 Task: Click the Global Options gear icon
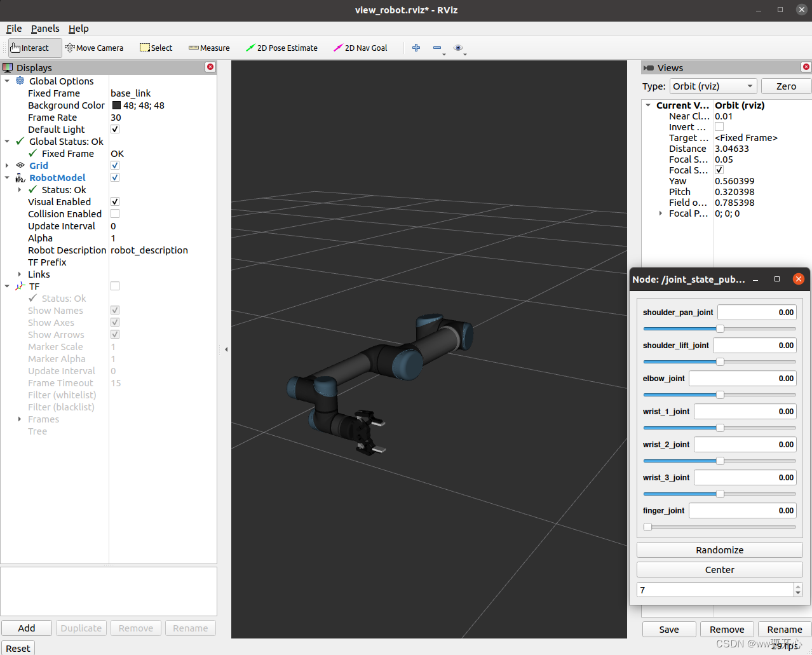[20, 81]
